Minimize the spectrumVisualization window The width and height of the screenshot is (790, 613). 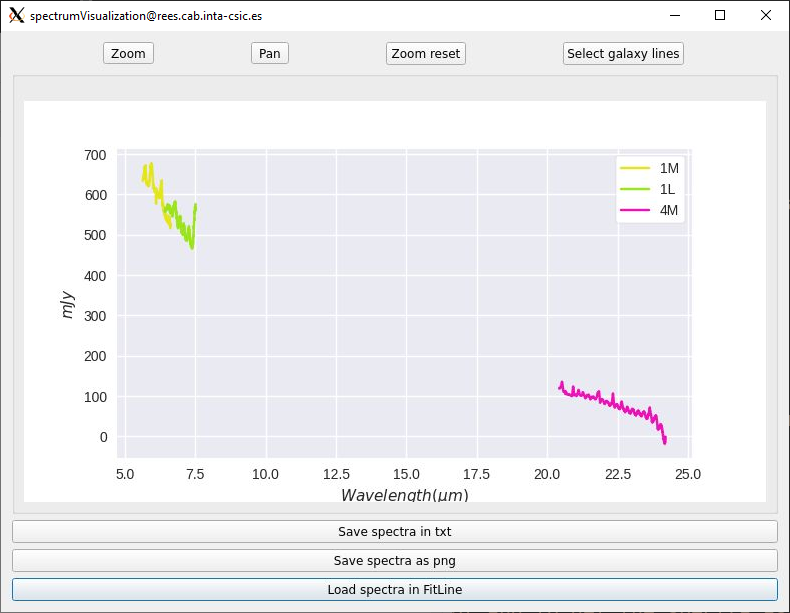[x=675, y=16]
